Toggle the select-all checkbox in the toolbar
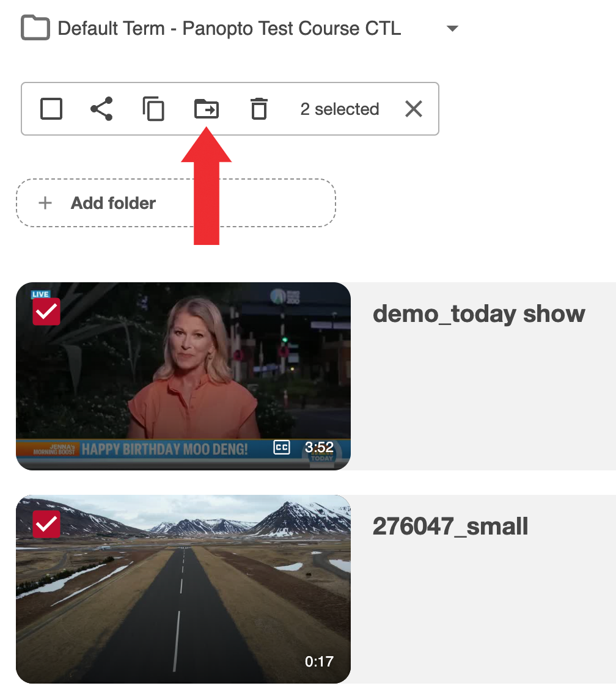Viewport: 616px width, 694px height. [51, 109]
